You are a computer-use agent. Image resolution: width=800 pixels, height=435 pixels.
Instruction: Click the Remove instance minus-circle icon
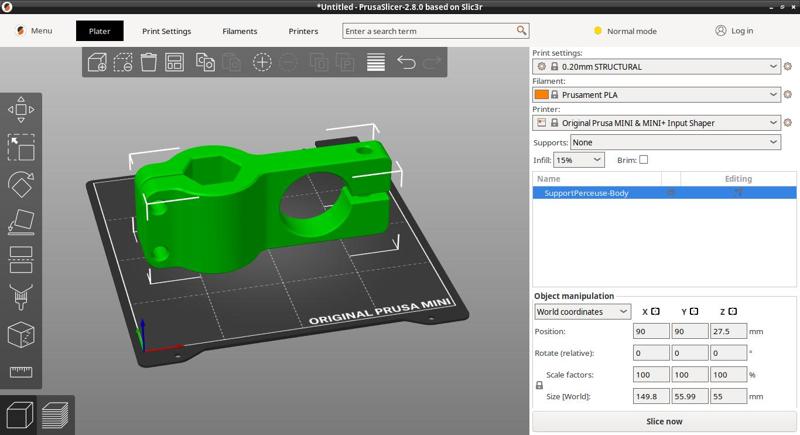click(x=288, y=62)
